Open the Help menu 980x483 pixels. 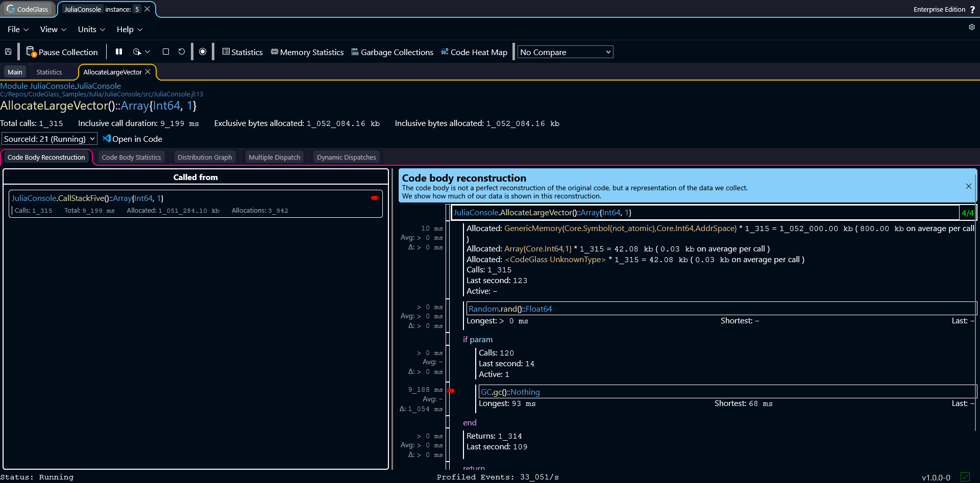129,30
